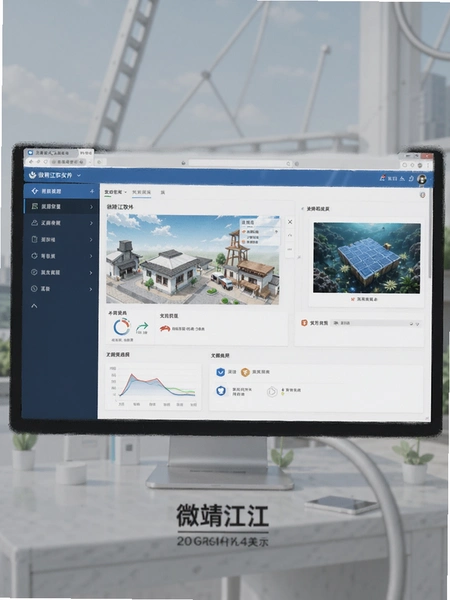Switch to the short third content tab
The height and width of the screenshot is (600, 450).
tap(163, 192)
